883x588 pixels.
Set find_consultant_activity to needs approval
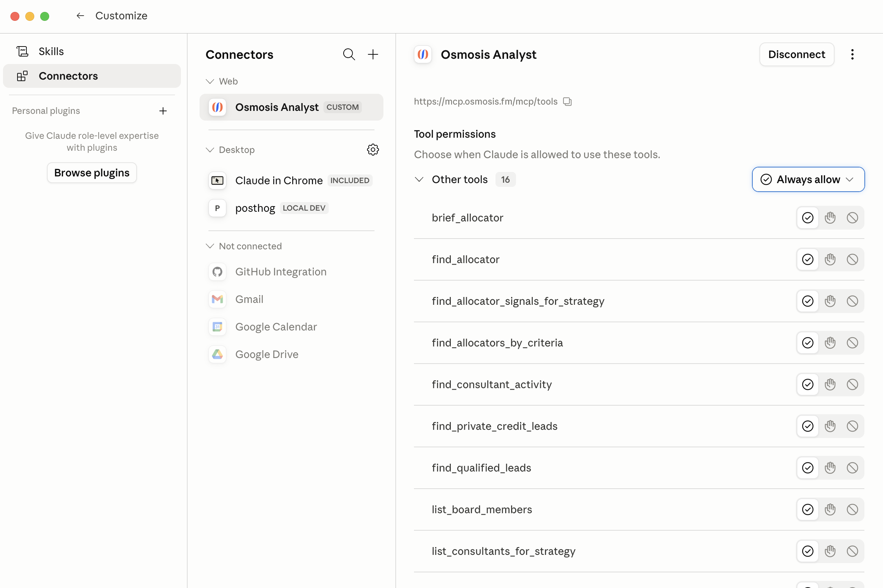tap(830, 384)
